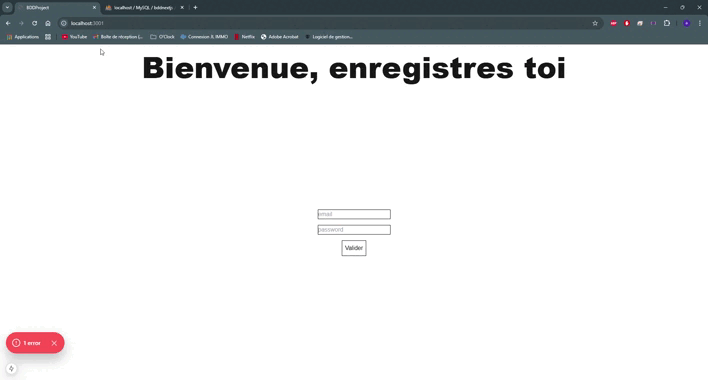View site information icon beside localhost:3001
This screenshot has height=380, width=708.
[x=64, y=23]
